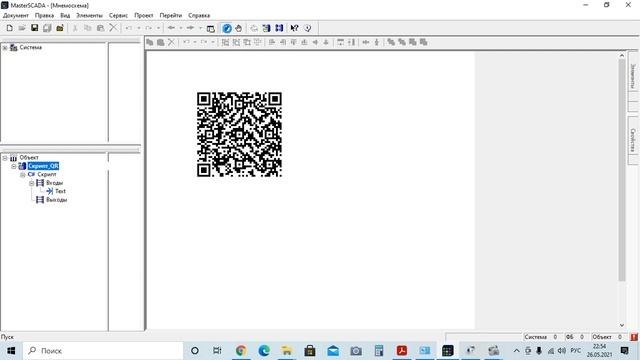Screen dimensions: 640x360
Task: Open the Вид menu
Action: 65,16
